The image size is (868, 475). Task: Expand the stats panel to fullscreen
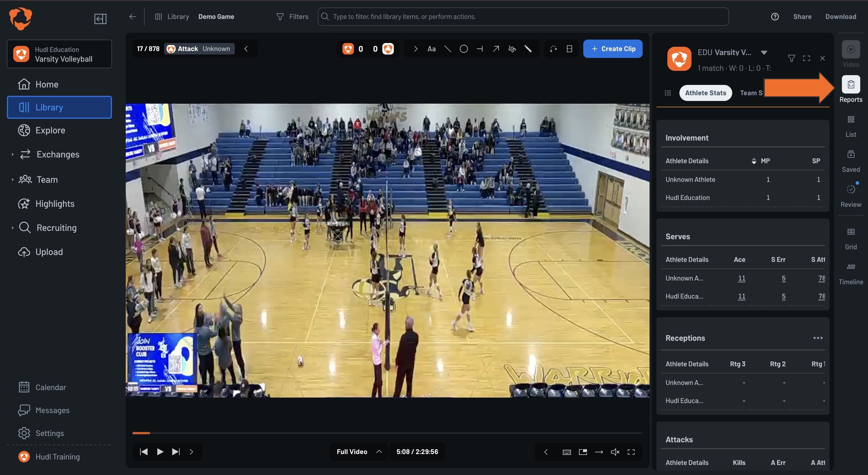(806, 58)
